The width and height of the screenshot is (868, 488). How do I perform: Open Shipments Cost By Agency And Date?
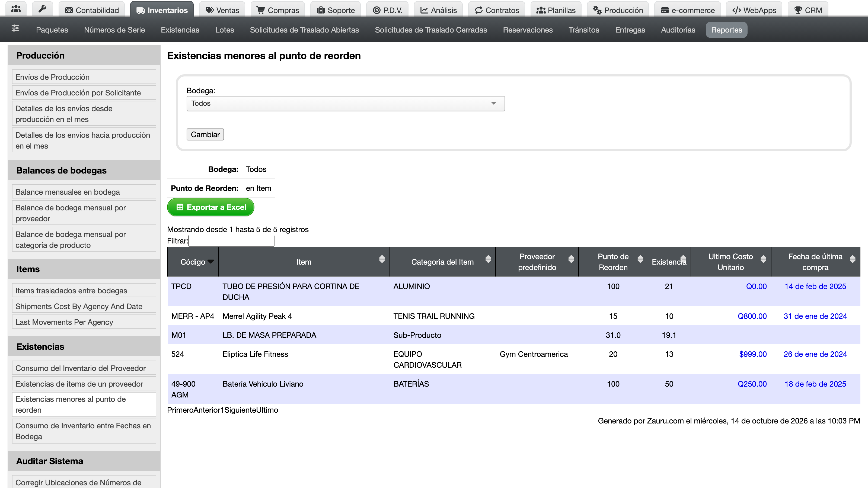click(84, 306)
